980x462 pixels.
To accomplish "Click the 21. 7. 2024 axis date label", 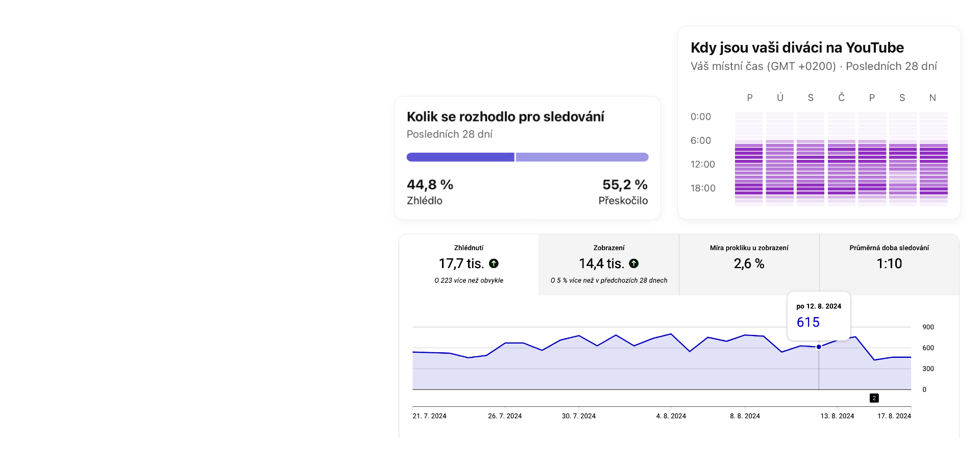I will (x=429, y=416).
